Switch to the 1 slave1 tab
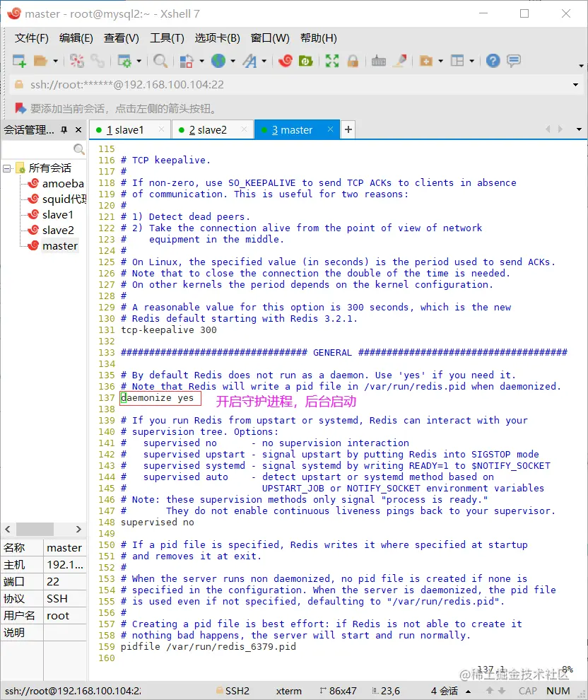Viewport: 588px width, 700px height. click(x=130, y=130)
